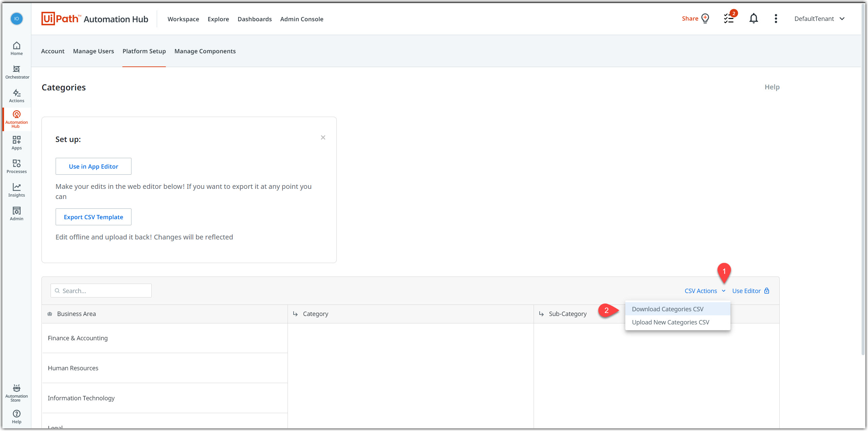This screenshot has width=868, height=431.
Task: Click the Business Area column icon
Action: [x=50, y=314]
